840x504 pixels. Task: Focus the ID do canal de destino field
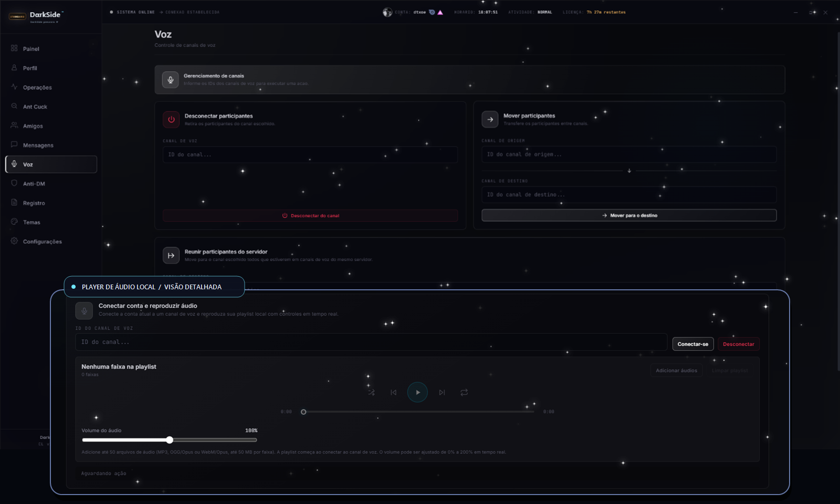tap(629, 194)
